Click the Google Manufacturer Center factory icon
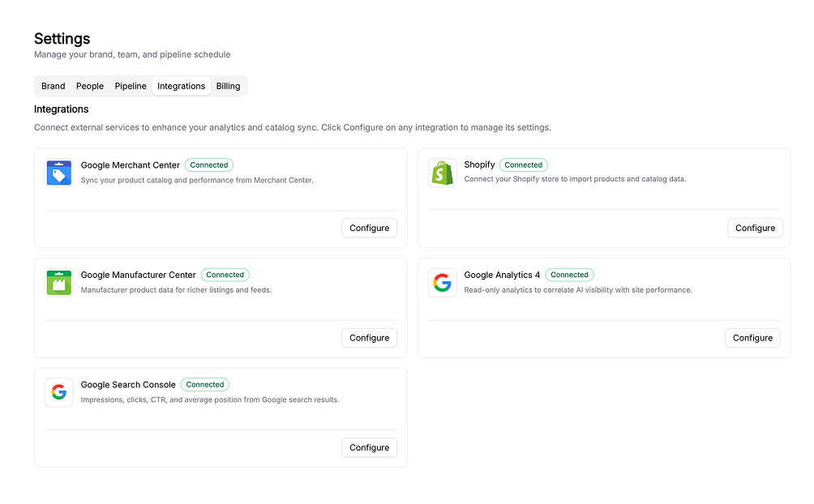 (58, 283)
